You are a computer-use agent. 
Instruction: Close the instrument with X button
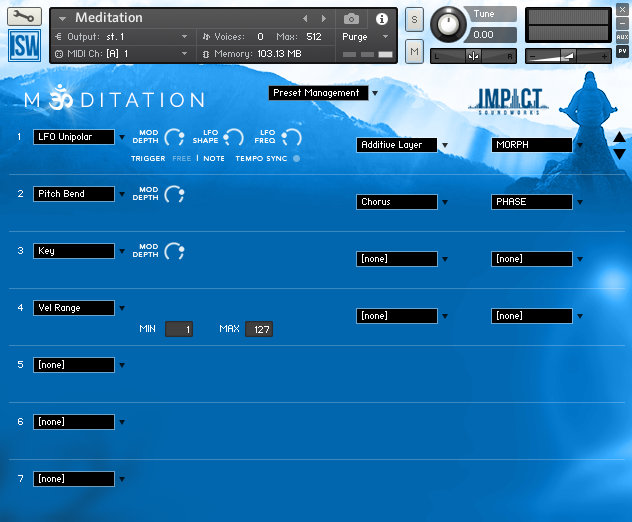(622, 10)
